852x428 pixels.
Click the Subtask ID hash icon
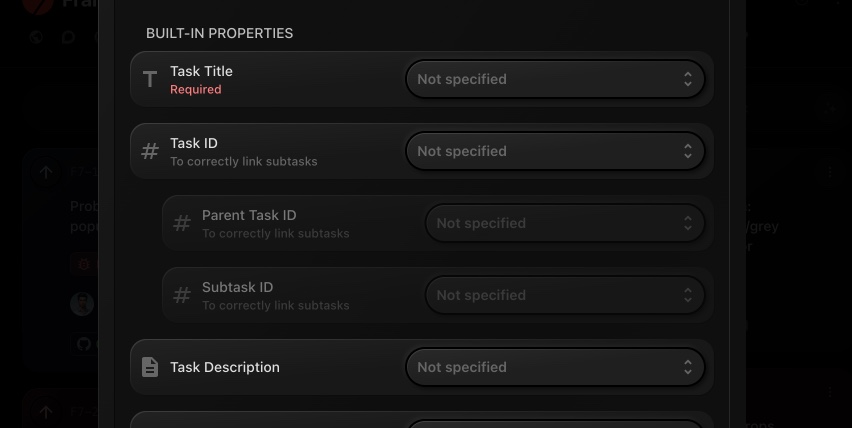coord(182,295)
